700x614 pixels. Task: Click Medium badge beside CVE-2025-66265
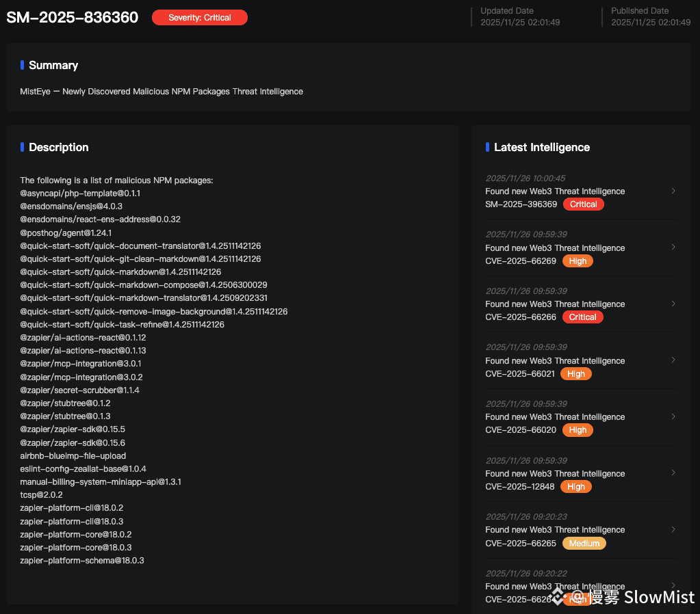pyautogui.click(x=584, y=544)
